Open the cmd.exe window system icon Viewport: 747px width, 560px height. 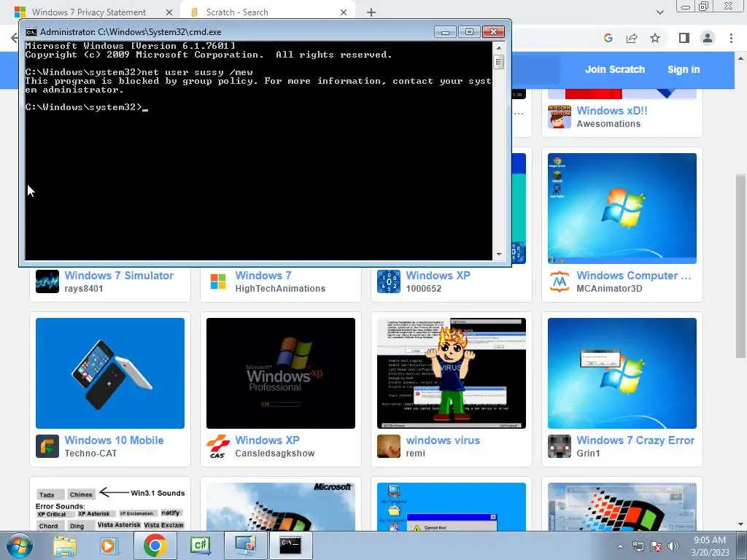[31, 32]
